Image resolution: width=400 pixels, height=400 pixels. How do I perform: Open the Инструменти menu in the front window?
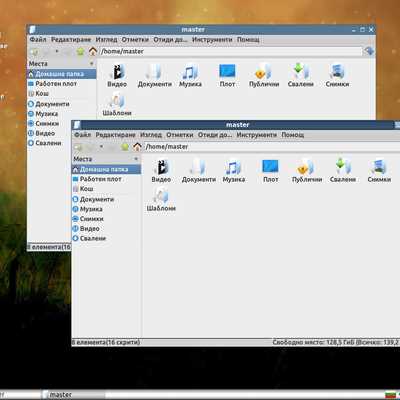coord(257,135)
